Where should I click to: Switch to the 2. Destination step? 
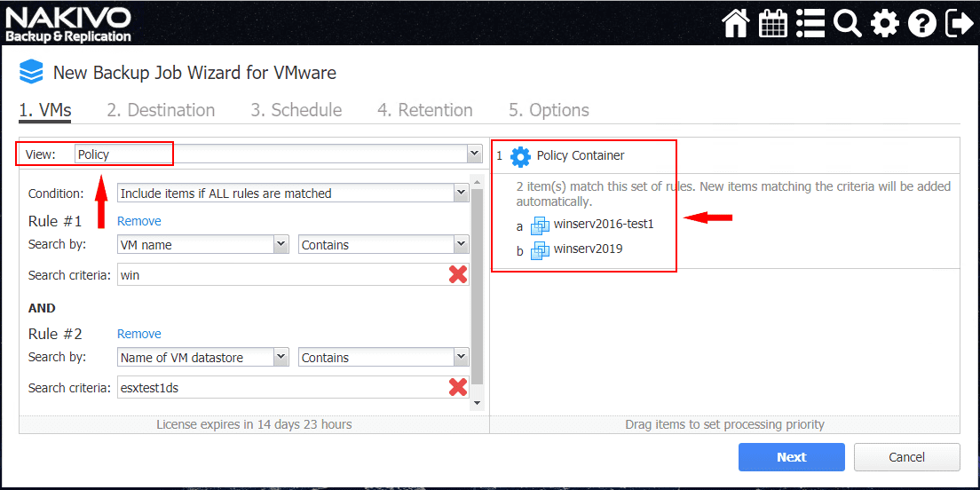pos(161,111)
